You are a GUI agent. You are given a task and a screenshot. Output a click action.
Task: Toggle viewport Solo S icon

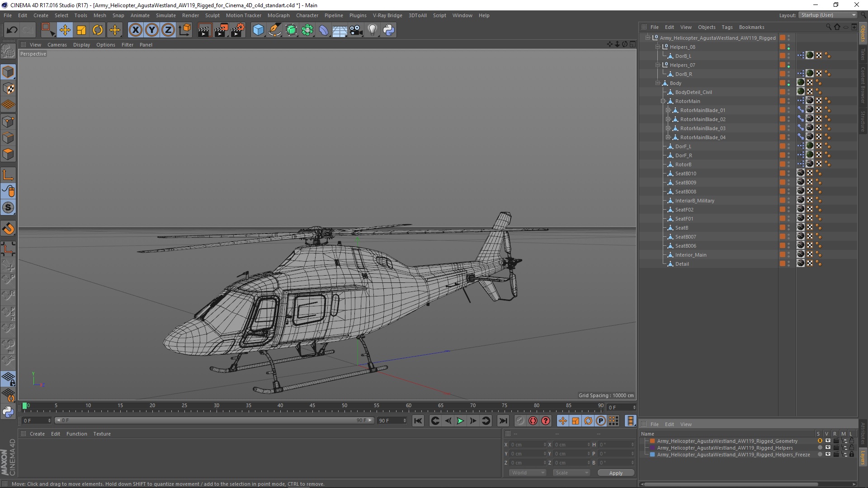(8, 208)
